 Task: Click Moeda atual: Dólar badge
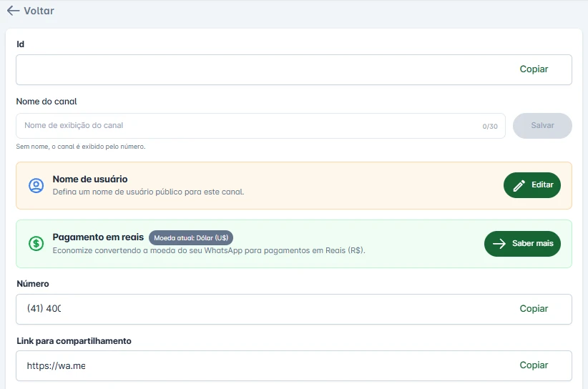pos(191,237)
